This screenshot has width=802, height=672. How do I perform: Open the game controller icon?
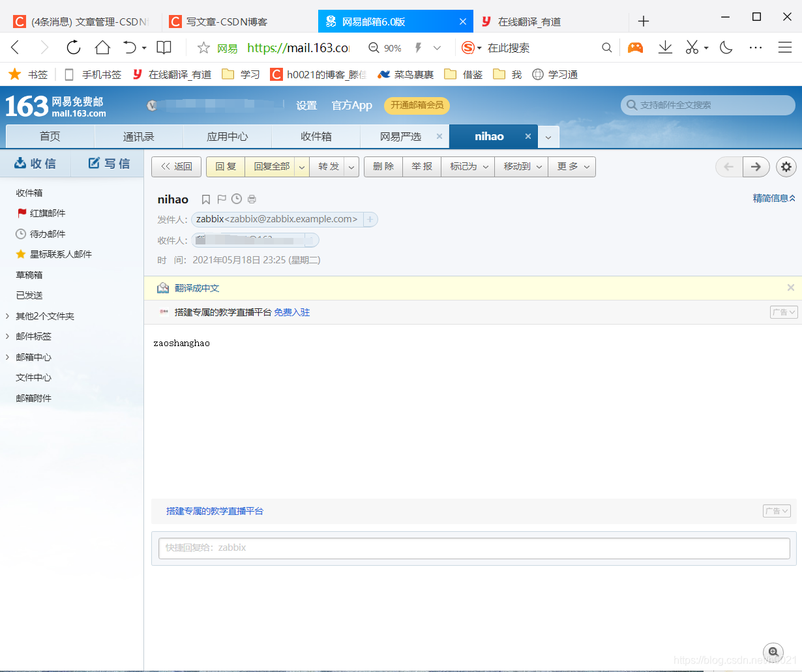pyautogui.click(x=635, y=48)
